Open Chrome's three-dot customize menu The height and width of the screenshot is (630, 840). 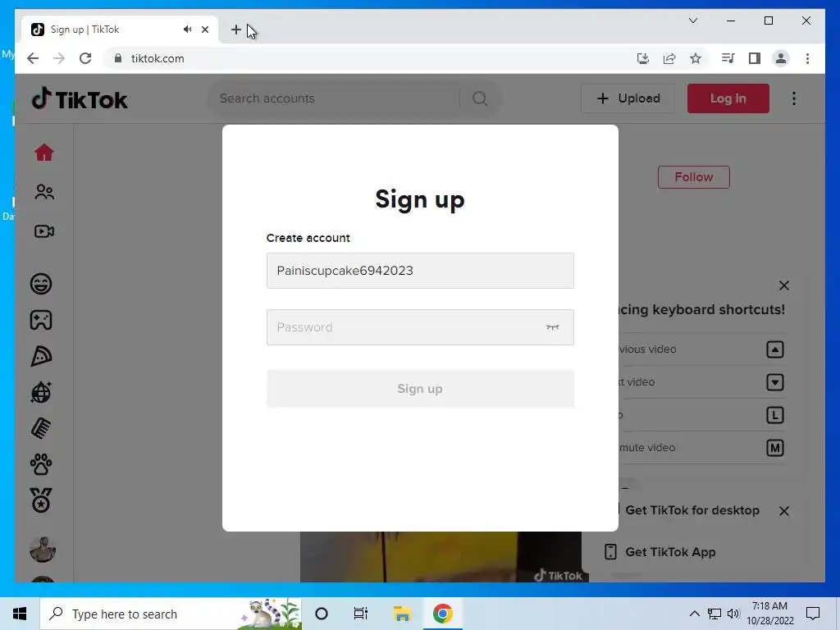pyautogui.click(x=807, y=58)
